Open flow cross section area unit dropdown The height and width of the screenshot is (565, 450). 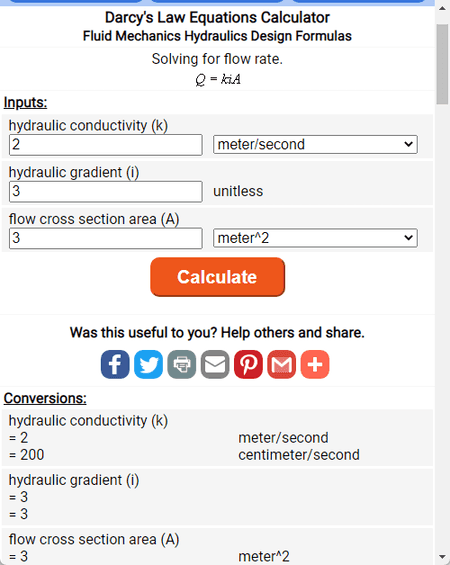click(x=315, y=238)
